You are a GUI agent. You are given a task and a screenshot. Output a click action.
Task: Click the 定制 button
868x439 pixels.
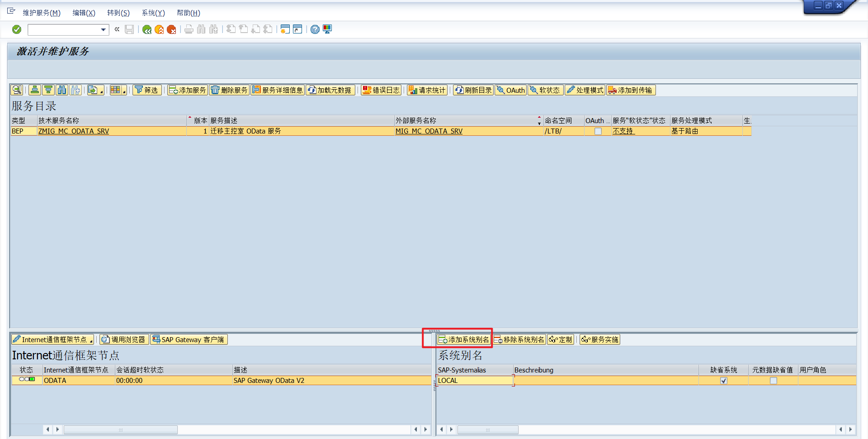click(561, 339)
